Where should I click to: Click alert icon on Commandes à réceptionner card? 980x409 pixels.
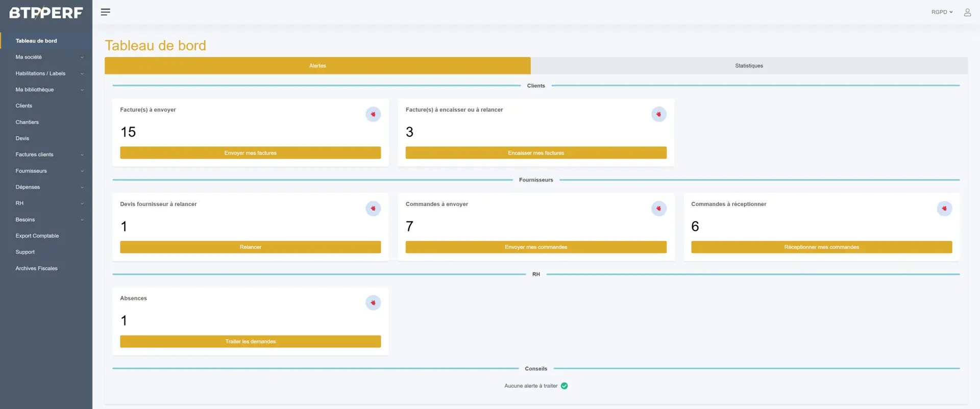pos(944,209)
